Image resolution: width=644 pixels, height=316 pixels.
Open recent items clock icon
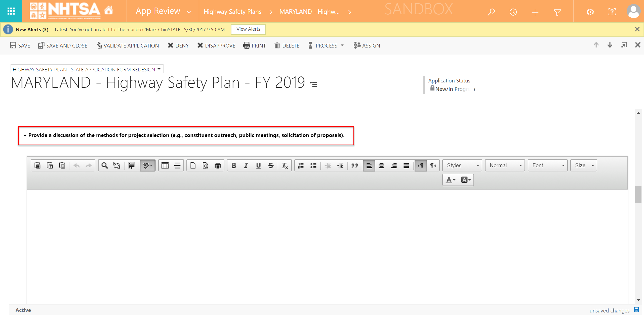[x=513, y=12]
